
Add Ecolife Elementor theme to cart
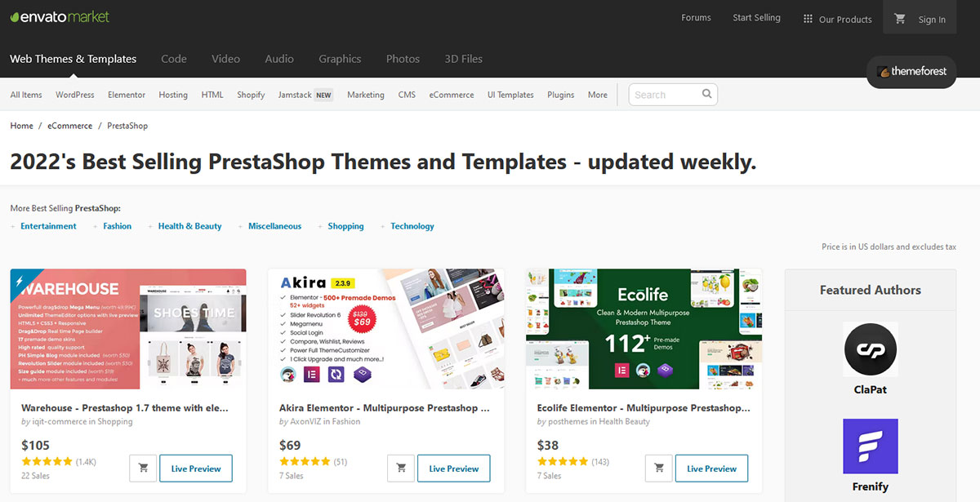pyautogui.click(x=659, y=469)
